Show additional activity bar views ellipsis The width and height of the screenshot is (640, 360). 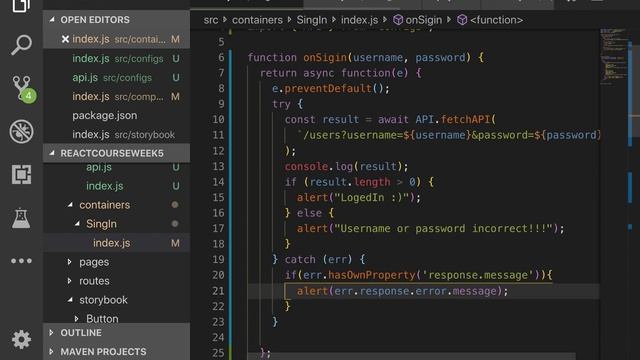coord(21,261)
